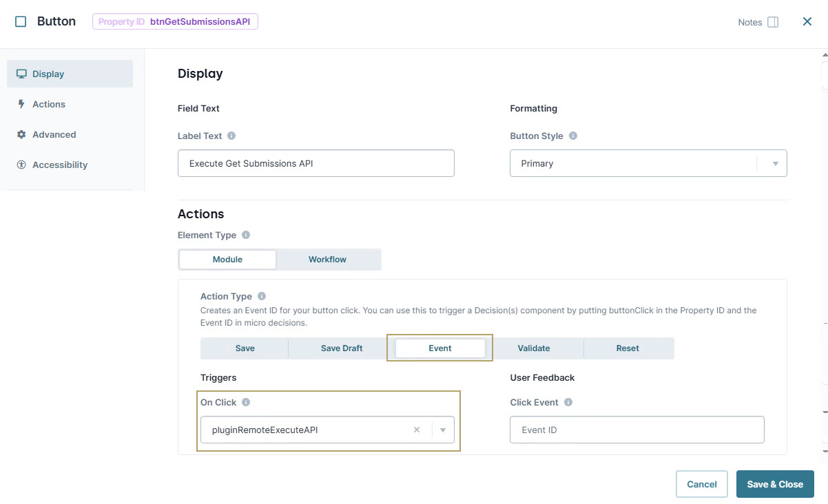Open the Accessibility person icon
This screenshot has width=828, height=504.
click(20, 165)
